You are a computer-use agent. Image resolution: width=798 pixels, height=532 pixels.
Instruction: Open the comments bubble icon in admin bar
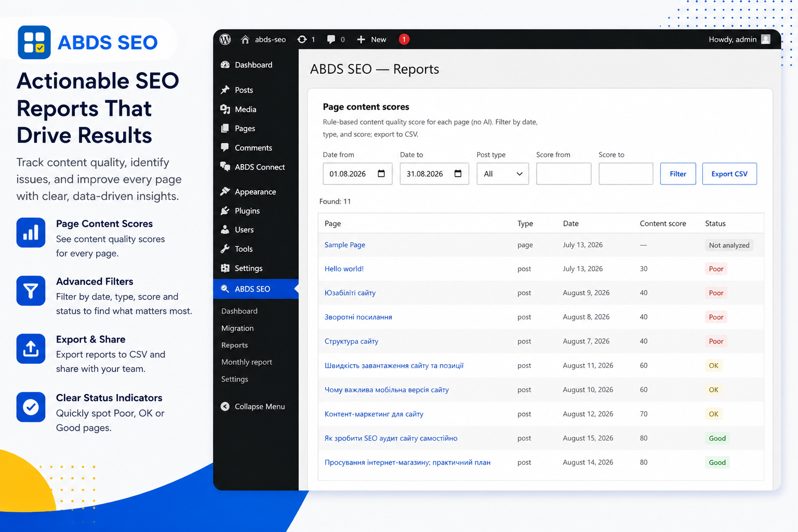tap(331, 39)
